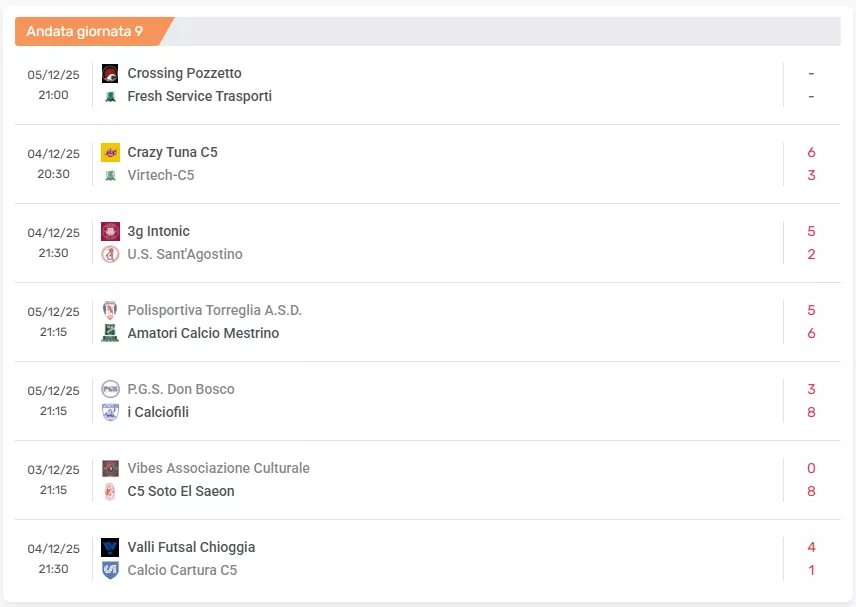856x607 pixels.
Task: Click the i Calciofili team crest
Action: (x=110, y=412)
